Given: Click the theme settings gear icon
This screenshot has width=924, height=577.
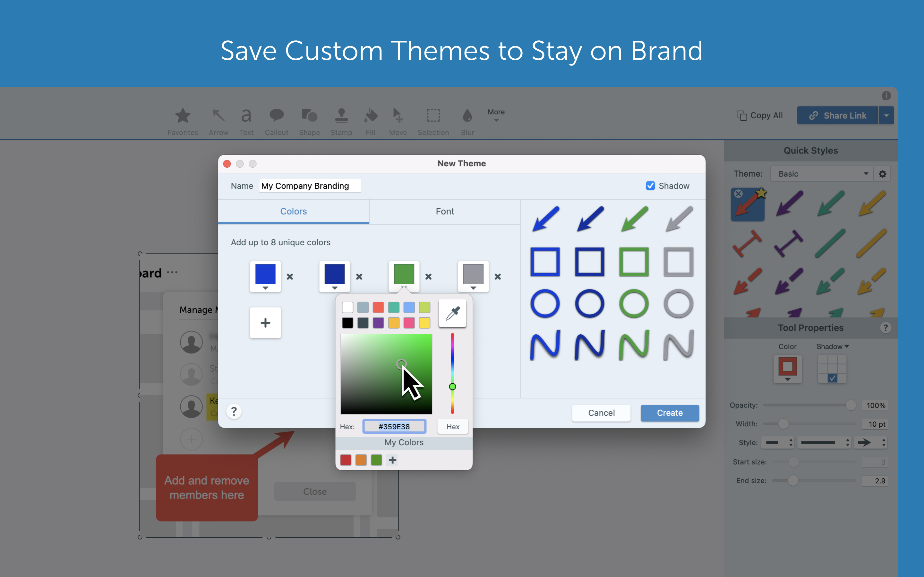Looking at the screenshot, I should coord(882,174).
